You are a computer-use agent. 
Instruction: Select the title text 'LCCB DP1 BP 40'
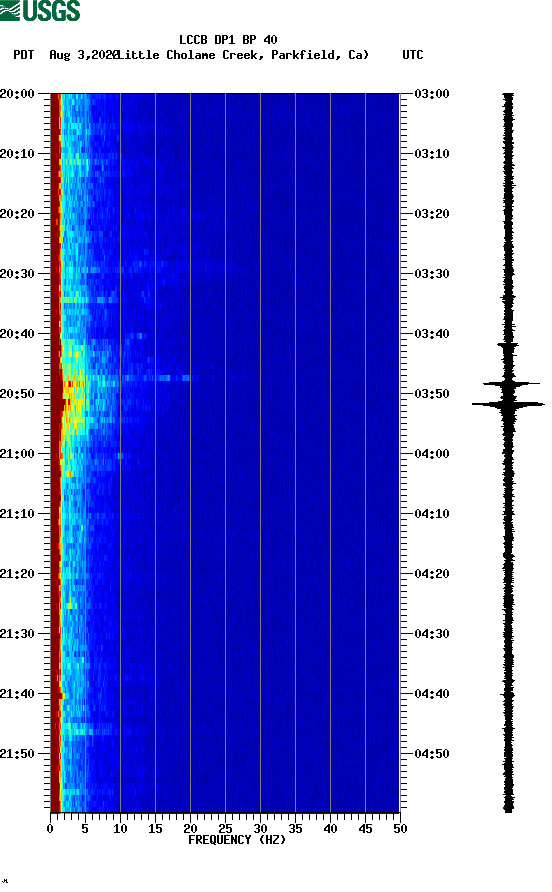228,40
